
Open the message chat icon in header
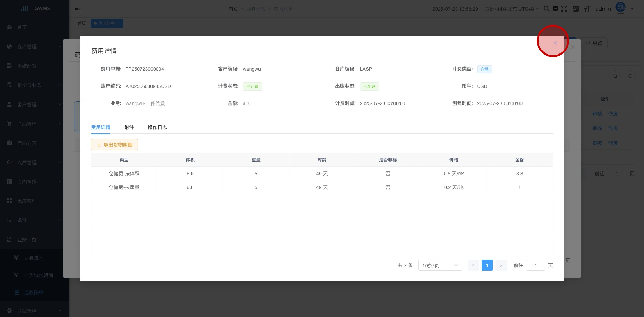pos(555,9)
